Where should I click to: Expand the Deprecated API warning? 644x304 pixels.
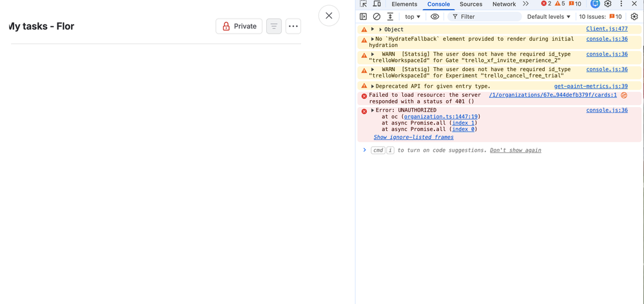click(x=373, y=86)
